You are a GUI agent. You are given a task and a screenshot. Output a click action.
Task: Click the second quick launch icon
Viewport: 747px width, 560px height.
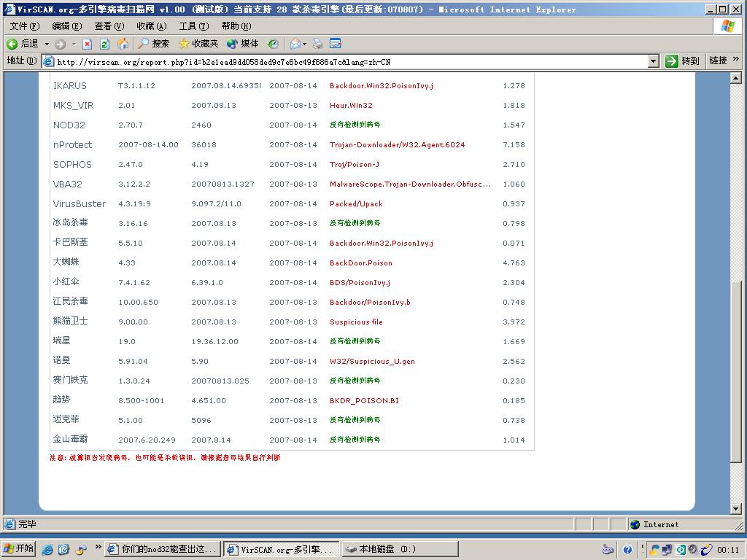64,549
